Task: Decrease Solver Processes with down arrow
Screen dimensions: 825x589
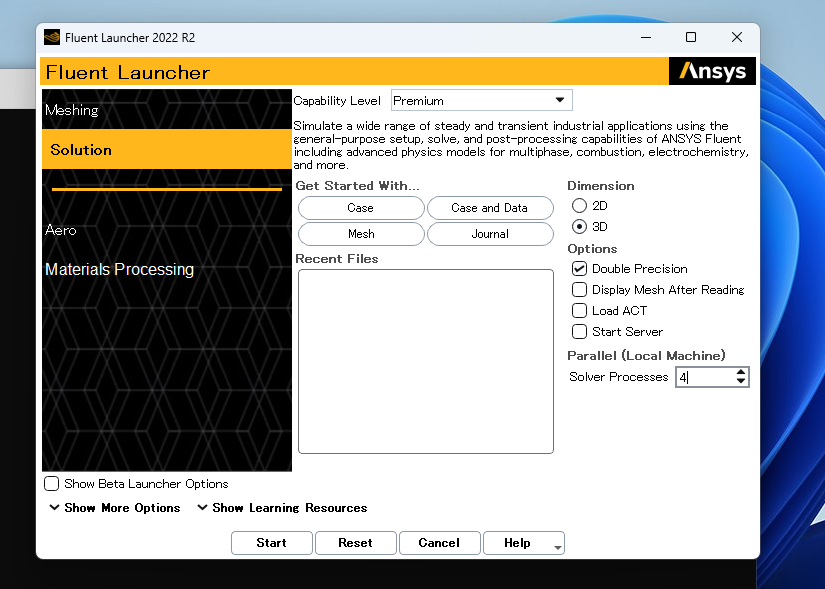Action: click(x=741, y=381)
